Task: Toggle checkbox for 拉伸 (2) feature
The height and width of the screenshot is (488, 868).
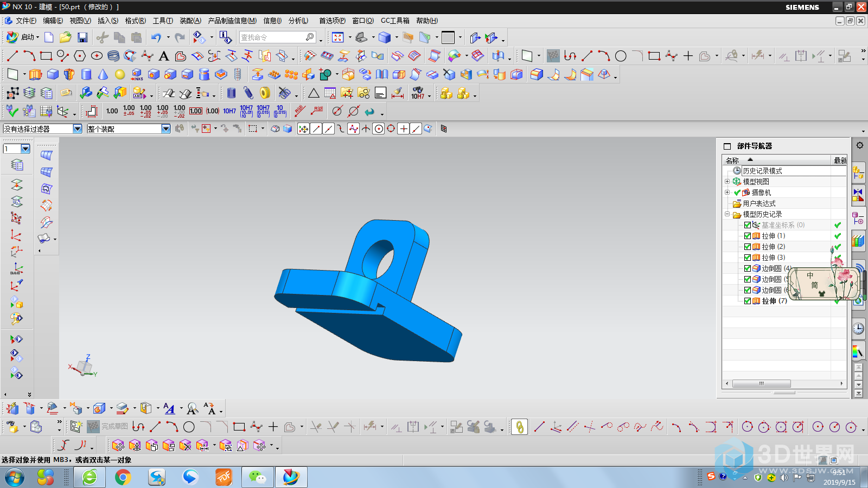Action: (748, 247)
